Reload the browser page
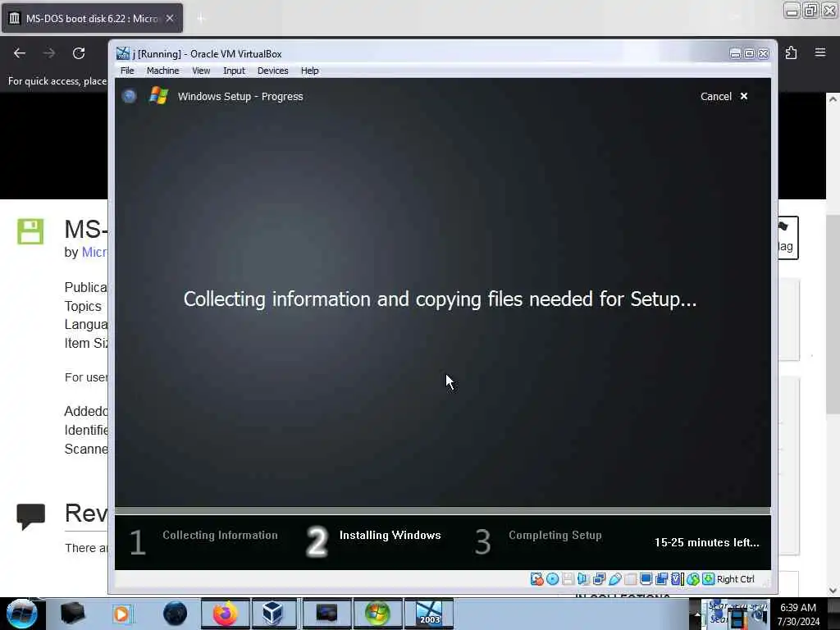The width and height of the screenshot is (840, 630). tap(79, 53)
